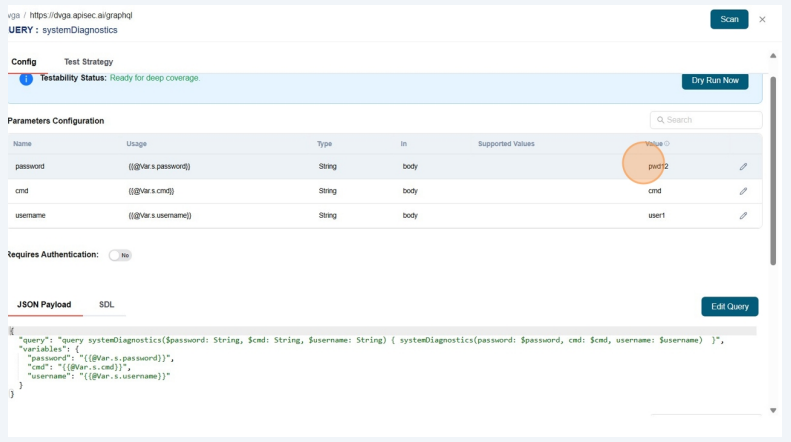Close the query panel with X

coord(762,19)
